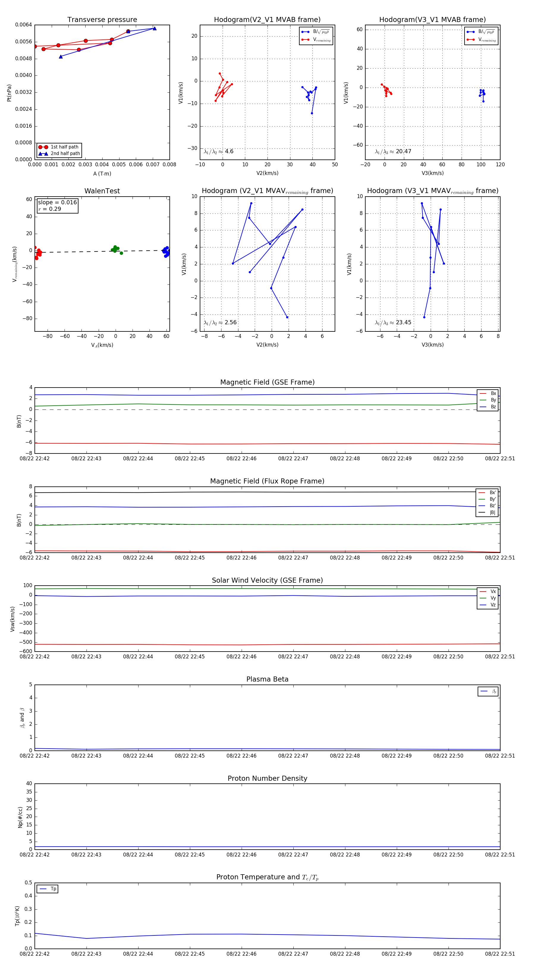Screen dimensions: 535x980
Task: Click the eigenvalue ratio "≈ 23.45" annotation
Action: point(393,323)
